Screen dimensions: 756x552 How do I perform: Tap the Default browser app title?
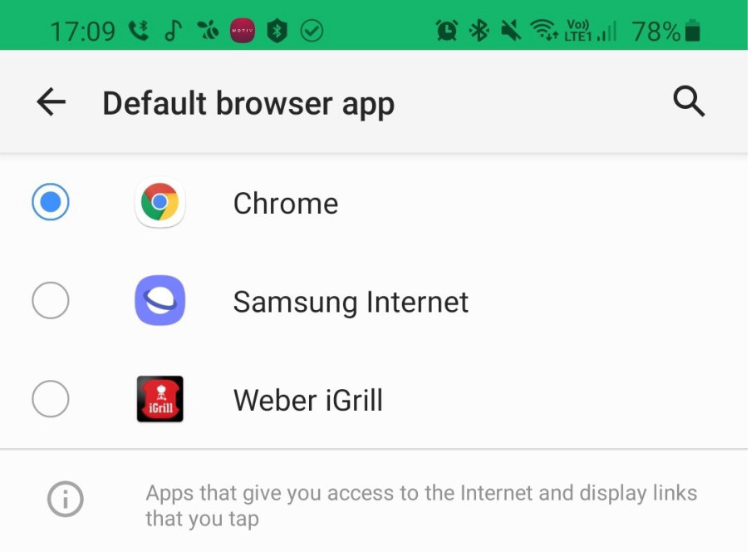click(248, 103)
